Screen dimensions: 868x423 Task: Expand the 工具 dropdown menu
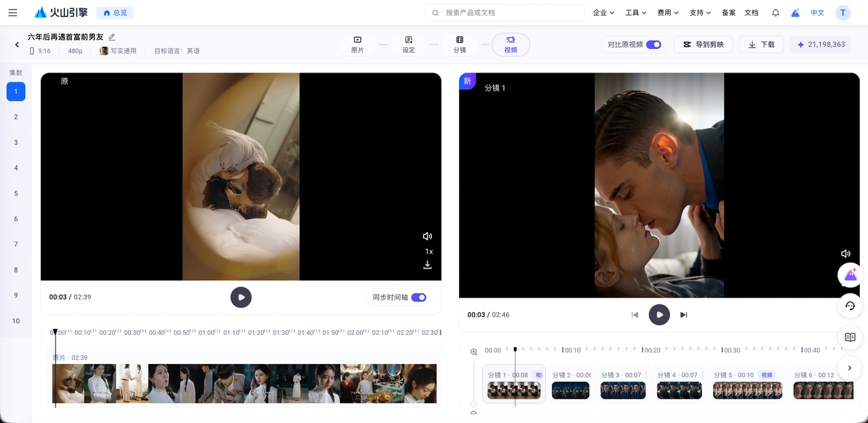636,13
